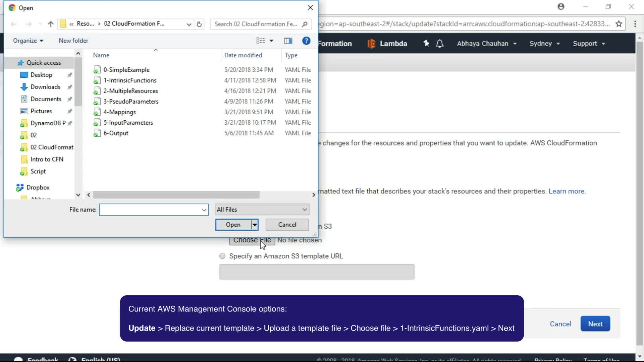Open the All Files type dropdown
Screen dimensions: 644x362
(262, 209)
